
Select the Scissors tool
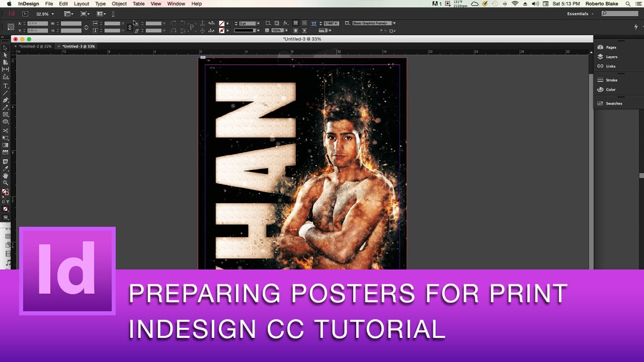(x=6, y=130)
